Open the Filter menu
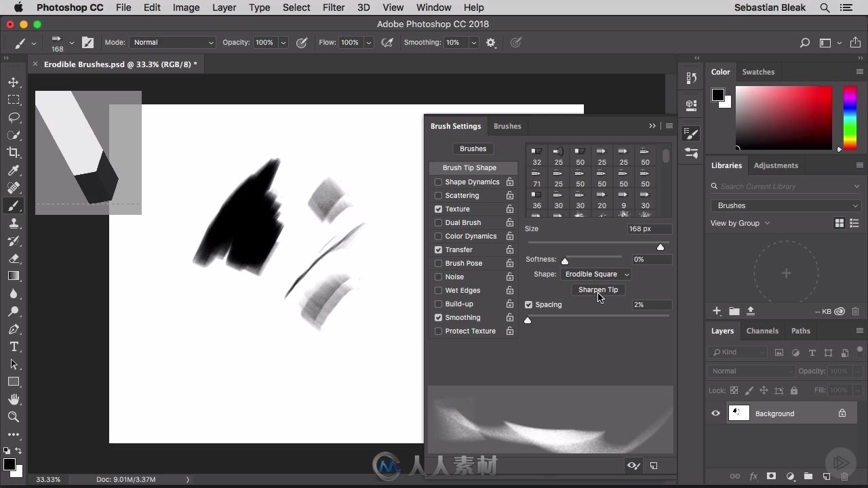 334,7
